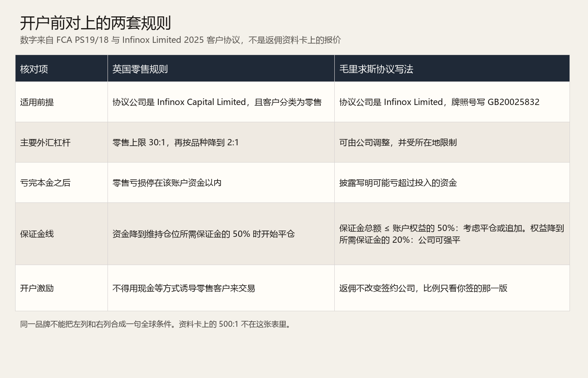Screen dimensions: 588x378
Task: Click the 核对项 column header
Action: tap(62, 68)
